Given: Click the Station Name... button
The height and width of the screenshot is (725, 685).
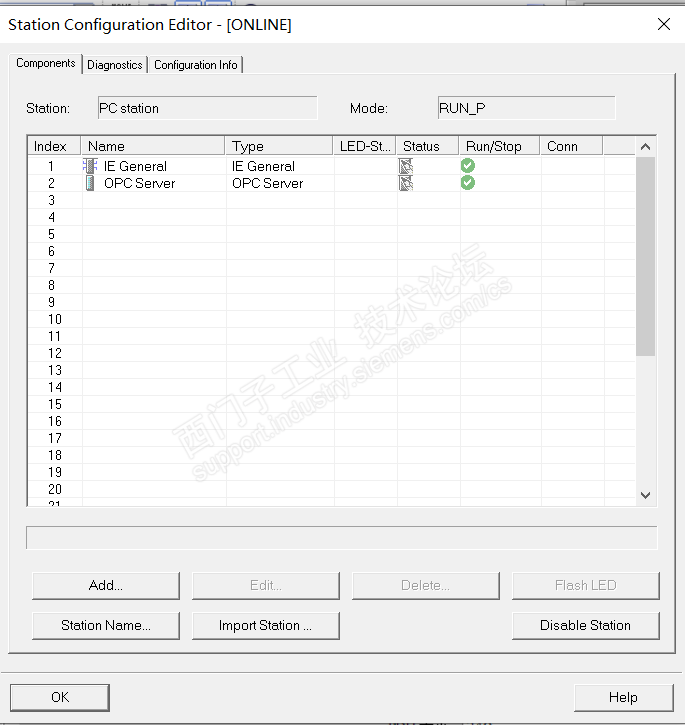Looking at the screenshot, I should [x=106, y=626].
